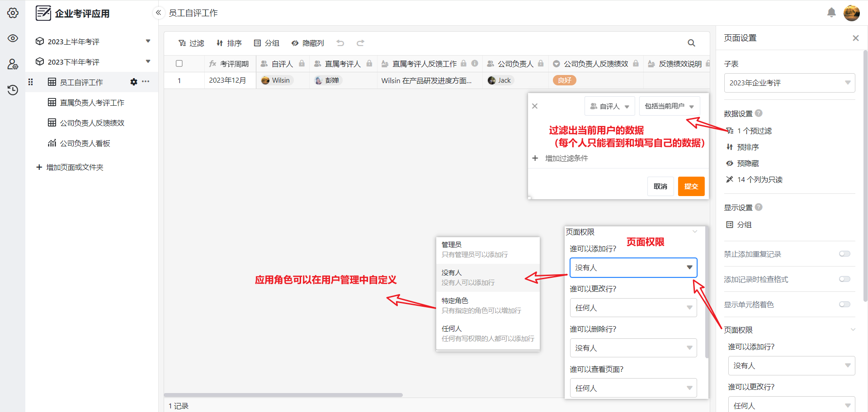Click 取消 button in filter popup
The height and width of the screenshot is (412, 868).
[x=660, y=186]
